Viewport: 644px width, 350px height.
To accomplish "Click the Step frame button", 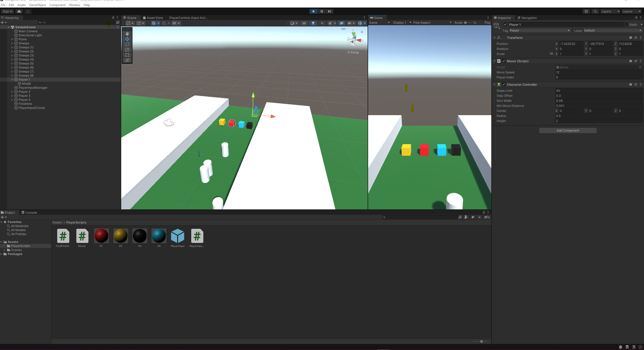I will pyautogui.click(x=329, y=11).
